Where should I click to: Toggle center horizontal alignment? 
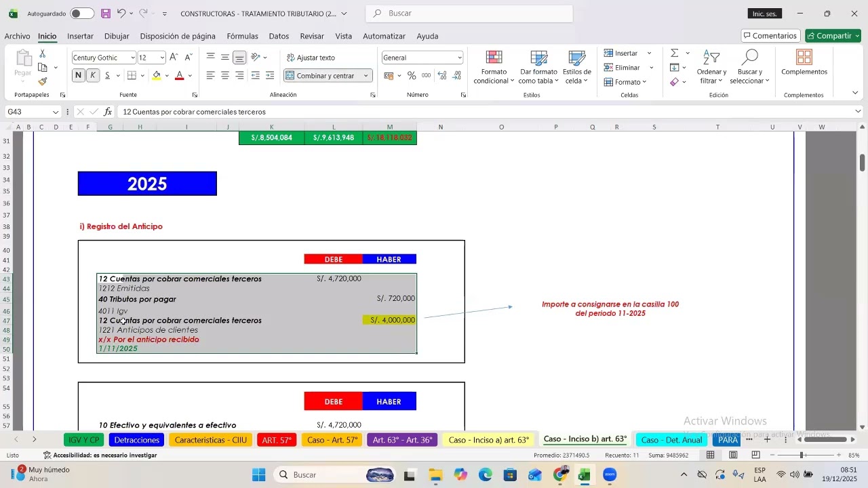(x=225, y=76)
